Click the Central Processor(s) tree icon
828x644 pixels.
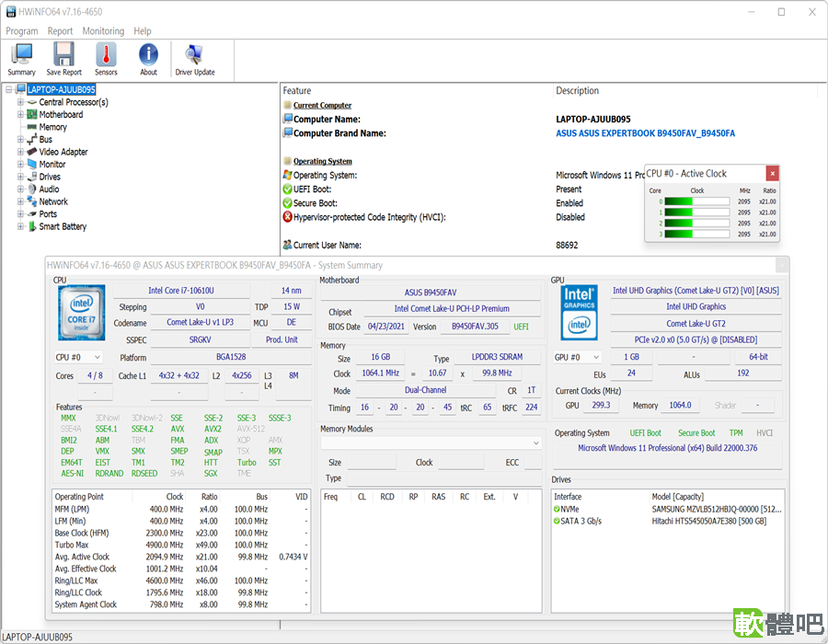point(32,102)
